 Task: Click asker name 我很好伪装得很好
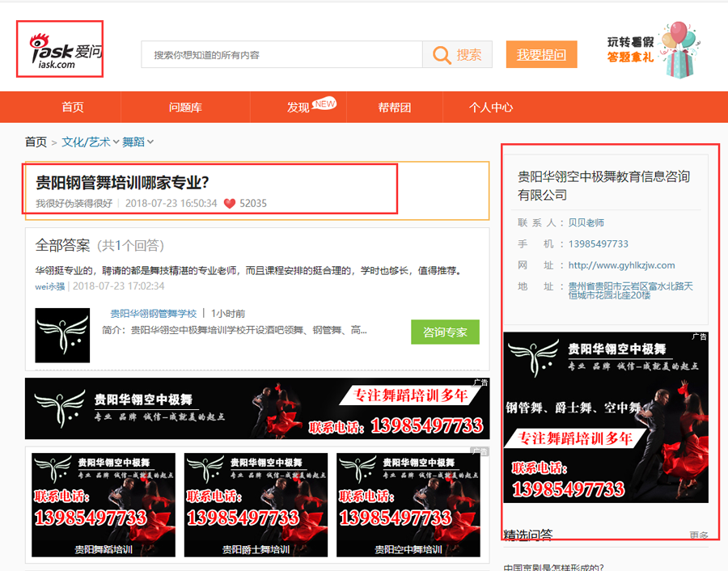click(x=74, y=203)
